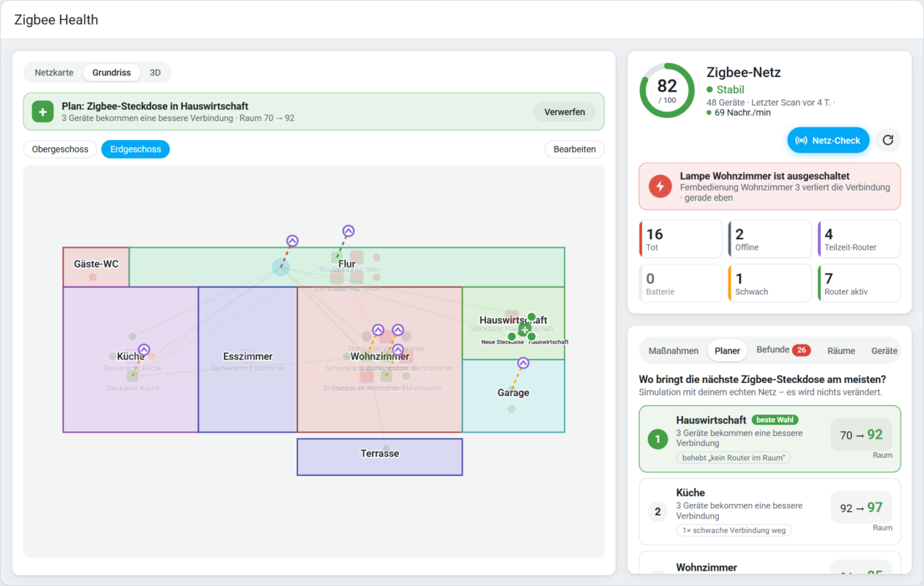Select the blue coordinator circle in Flur
This screenshot has height=586, width=924.
point(280,267)
